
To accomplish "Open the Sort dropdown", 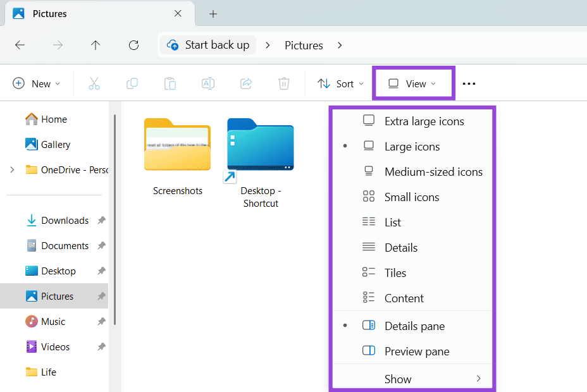I will (341, 83).
